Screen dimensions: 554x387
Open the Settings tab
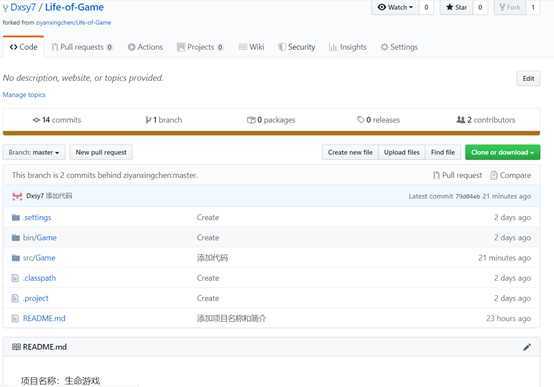click(399, 47)
